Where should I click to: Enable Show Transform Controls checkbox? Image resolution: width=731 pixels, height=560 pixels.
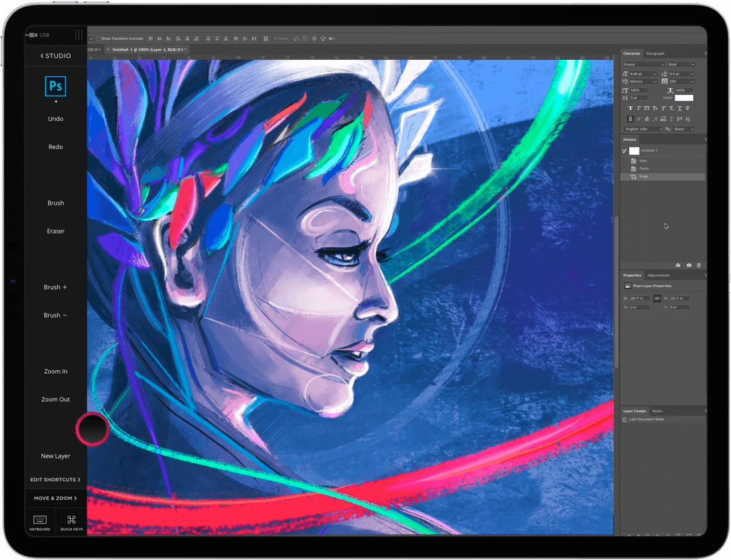[x=98, y=38]
